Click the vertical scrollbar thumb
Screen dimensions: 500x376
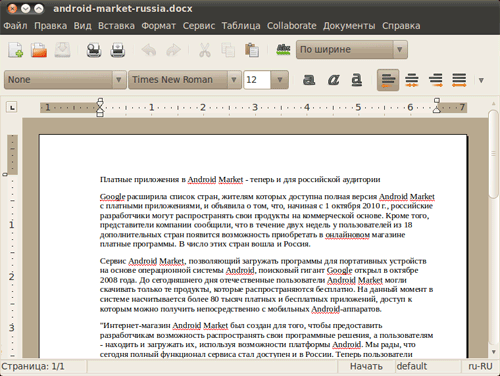click(x=493, y=154)
